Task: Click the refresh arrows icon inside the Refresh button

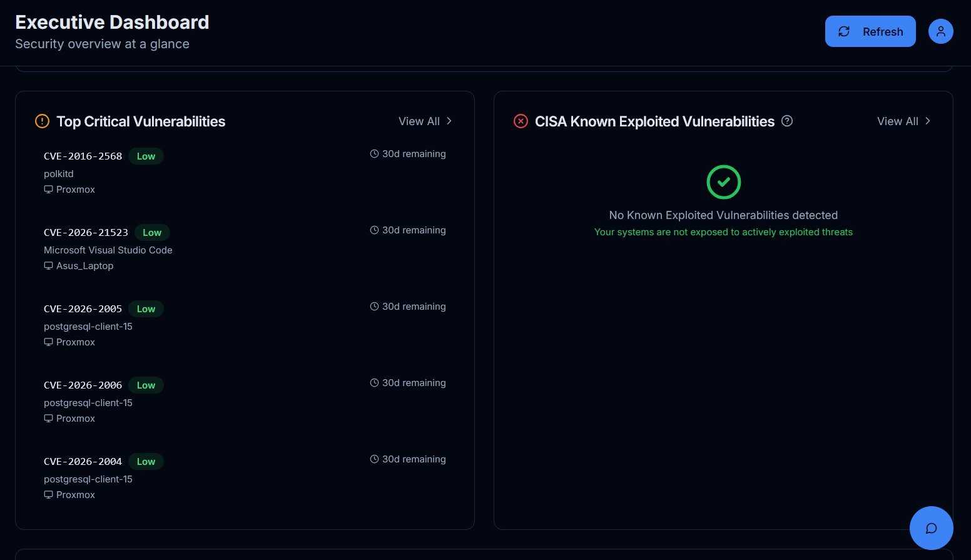Action: pyautogui.click(x=844, y=31)
